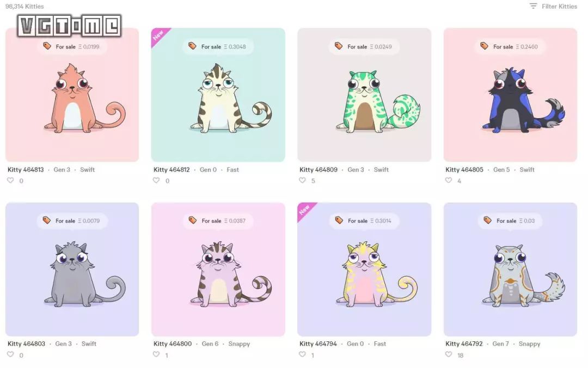
Task: Click heart icon with 18 likes
Action: 449,354
